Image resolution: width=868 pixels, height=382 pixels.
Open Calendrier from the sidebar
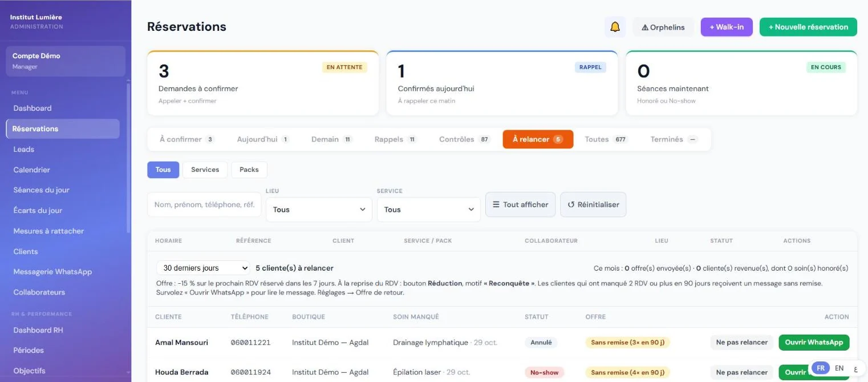coord(63,170)
